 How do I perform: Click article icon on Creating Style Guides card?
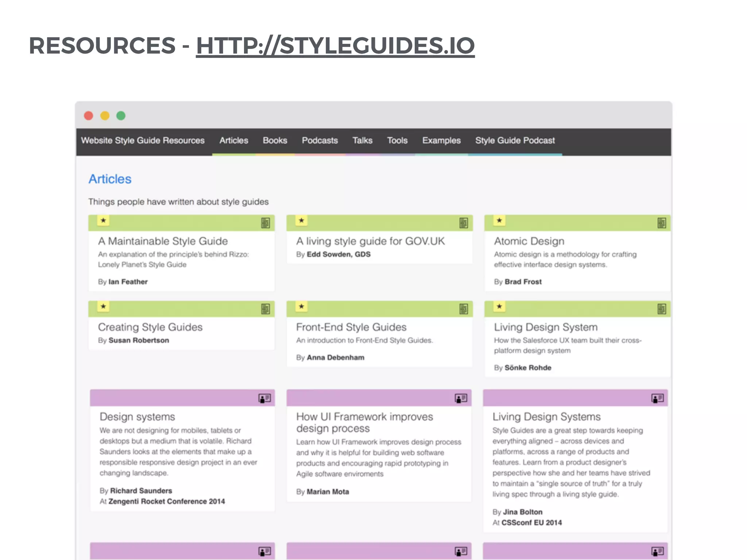point(266,309)
